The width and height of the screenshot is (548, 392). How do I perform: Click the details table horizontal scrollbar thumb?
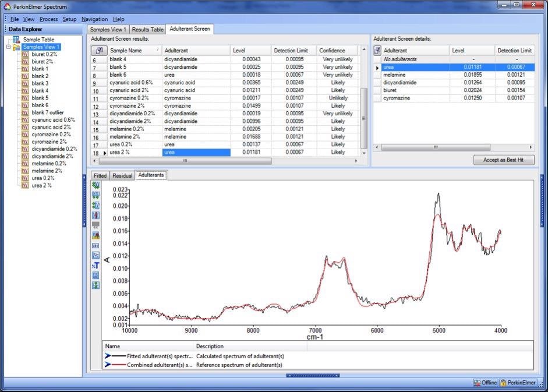[436, 147]
